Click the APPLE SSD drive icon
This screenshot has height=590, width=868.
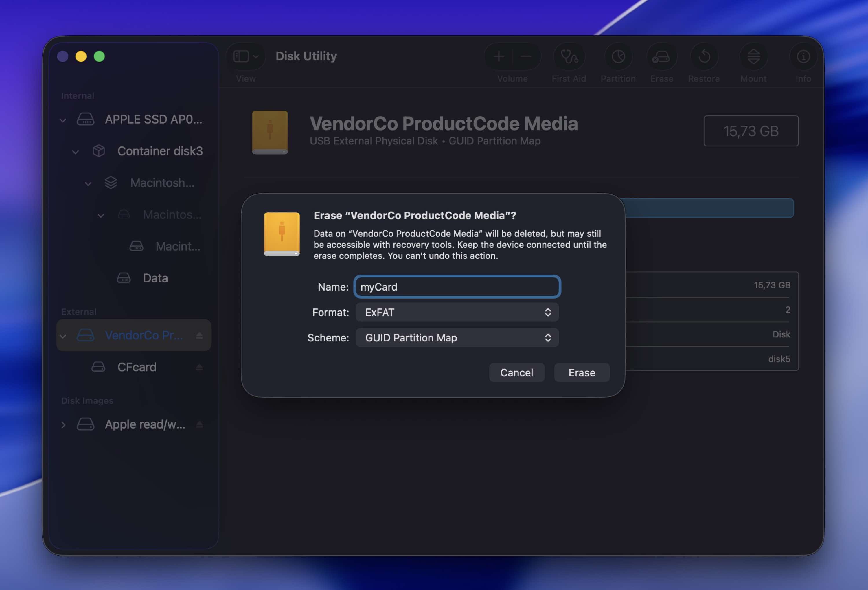point(86,119)
